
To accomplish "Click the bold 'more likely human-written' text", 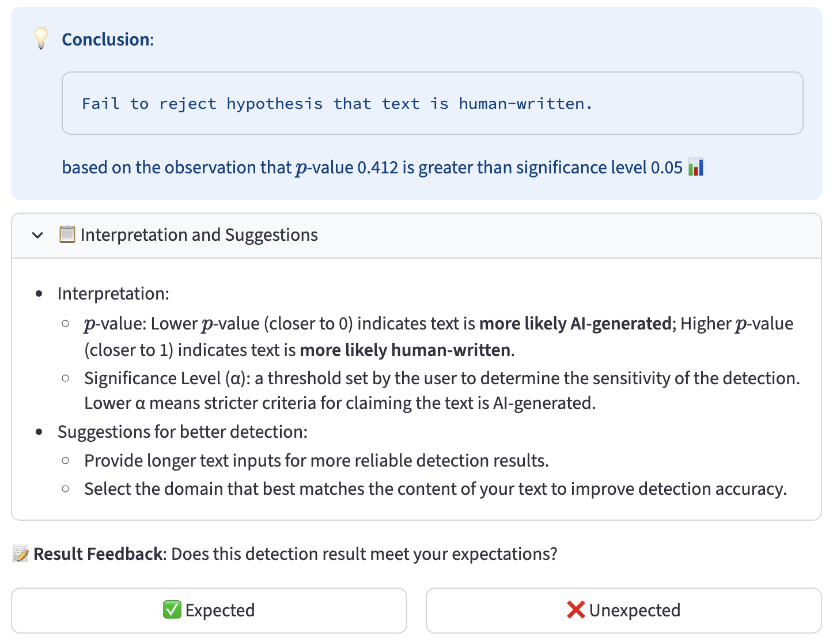I will (404, 350).
